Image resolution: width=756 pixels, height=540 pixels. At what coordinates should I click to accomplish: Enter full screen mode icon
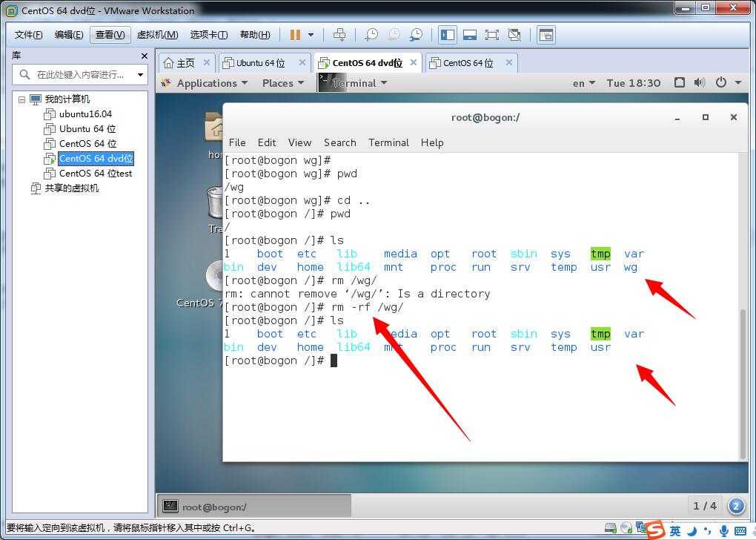coord(492,35)
